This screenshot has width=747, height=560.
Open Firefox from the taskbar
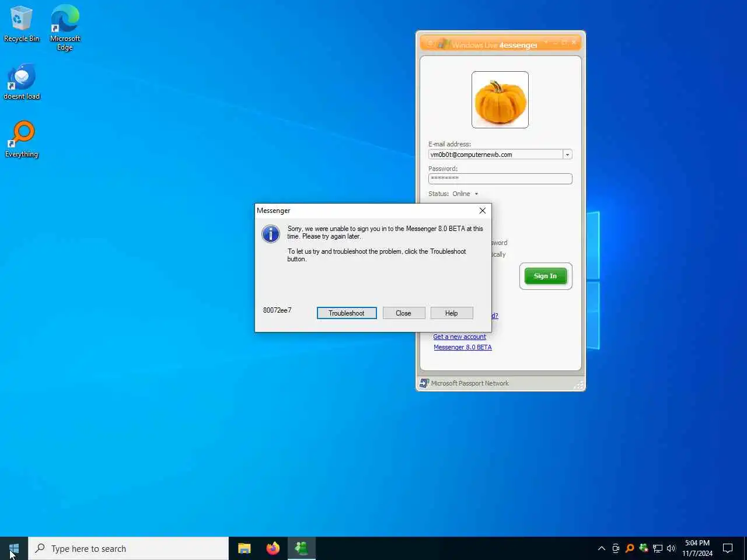[x=273, y=548]
